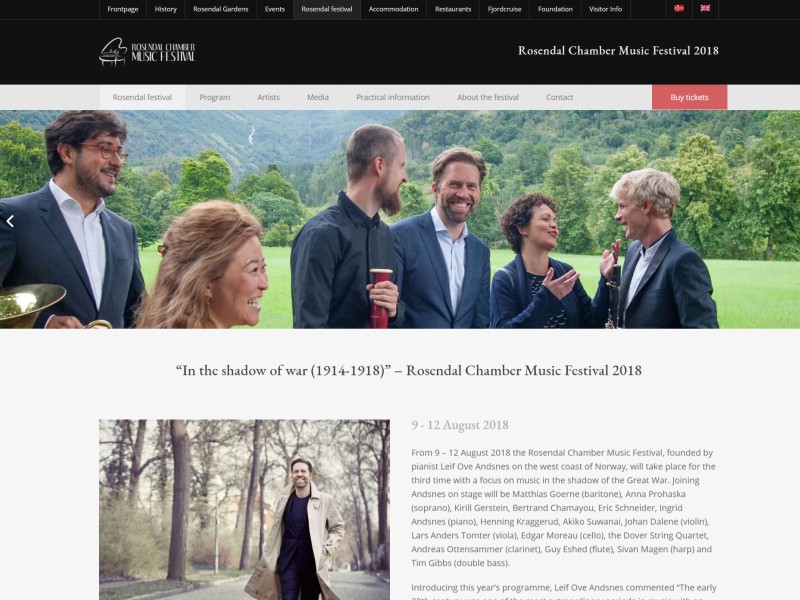Click the Leif Ove Andsnes walking photo
Viewport: 800px width, 600px height.
click(x=244, y=510)
